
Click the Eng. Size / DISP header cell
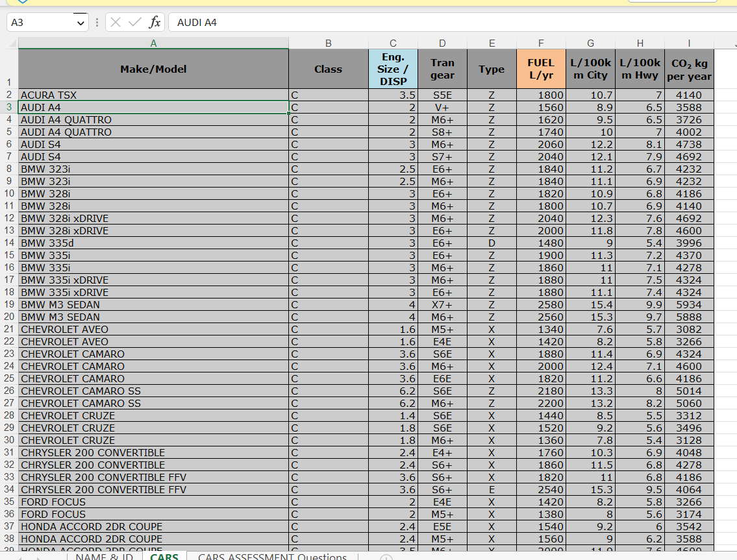(x=393, y=69)
